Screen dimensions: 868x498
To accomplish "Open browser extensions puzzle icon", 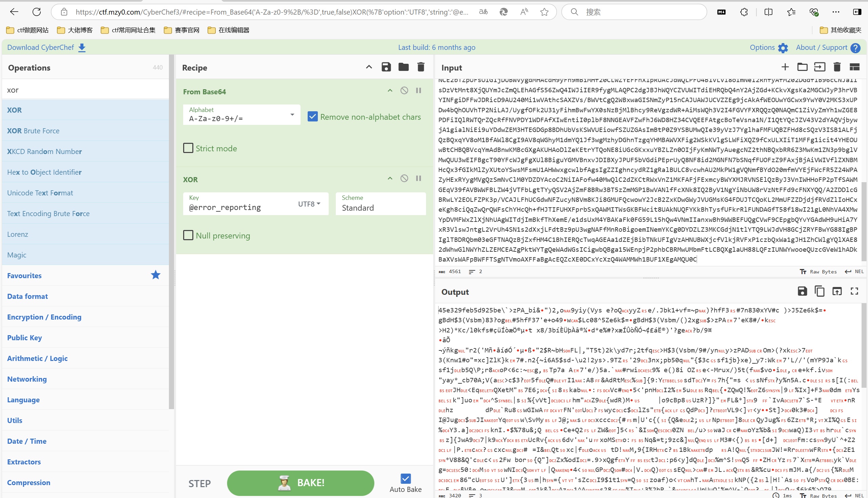I will pyautogui.click(x=744, y=12).
